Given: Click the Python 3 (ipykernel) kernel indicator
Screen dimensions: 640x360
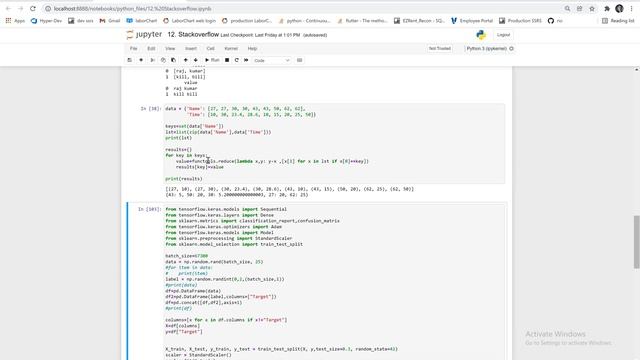Looking at the screenshot, I should point(490,48).
